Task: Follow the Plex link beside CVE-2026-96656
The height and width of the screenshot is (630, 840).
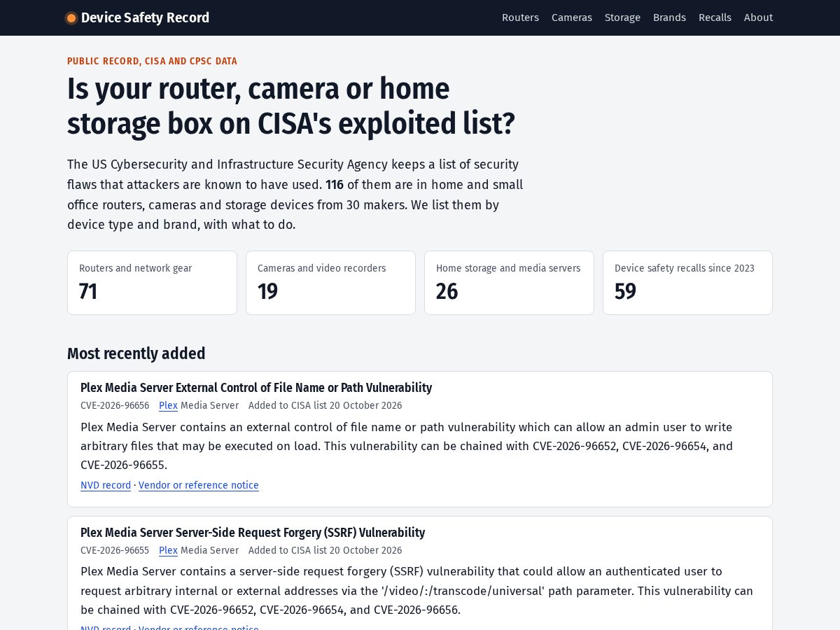Action: [168, 405]
